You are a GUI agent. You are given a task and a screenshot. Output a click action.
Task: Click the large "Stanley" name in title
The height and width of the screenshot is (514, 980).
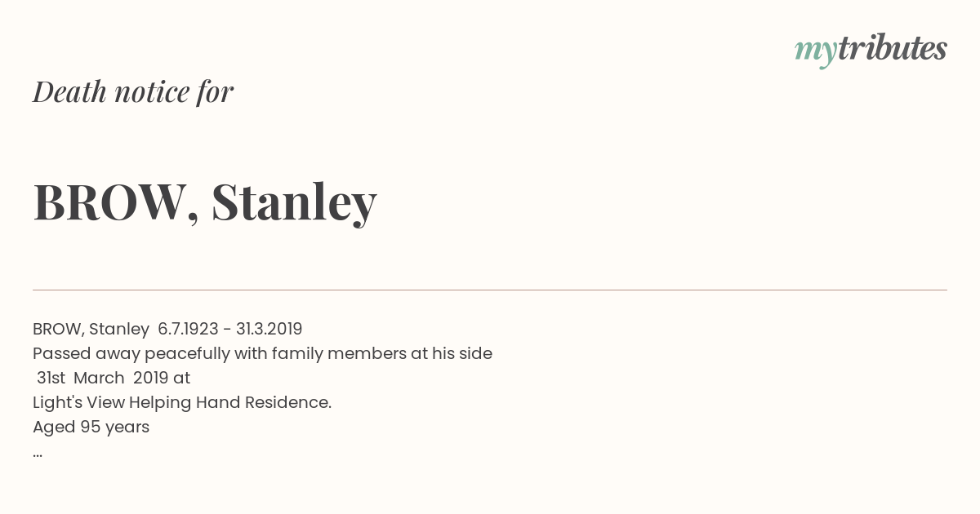tap(294, 202)
